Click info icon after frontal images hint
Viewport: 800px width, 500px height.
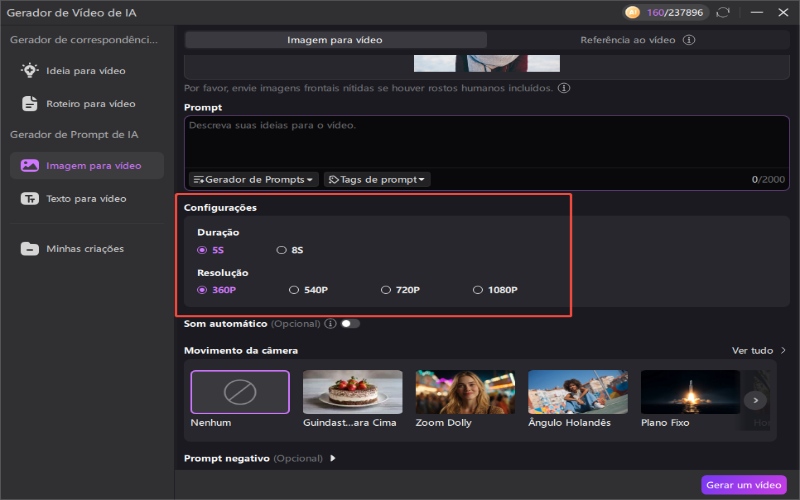(564, 88)
